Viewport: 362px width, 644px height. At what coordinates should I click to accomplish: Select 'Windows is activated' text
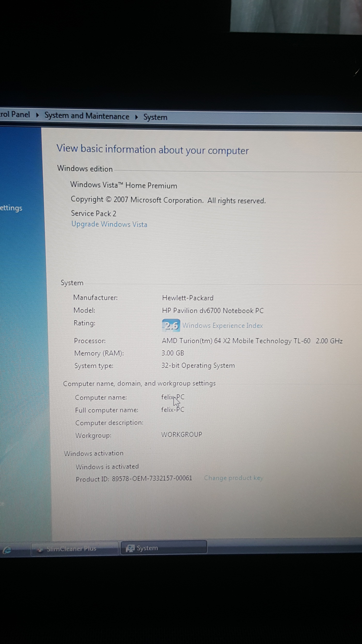107,467
